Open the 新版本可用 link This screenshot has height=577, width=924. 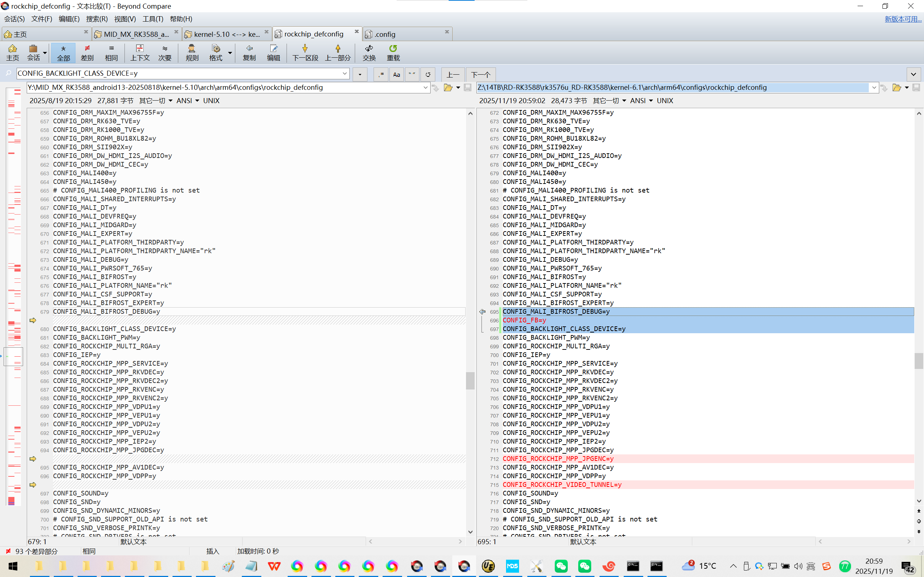point(903,19)
